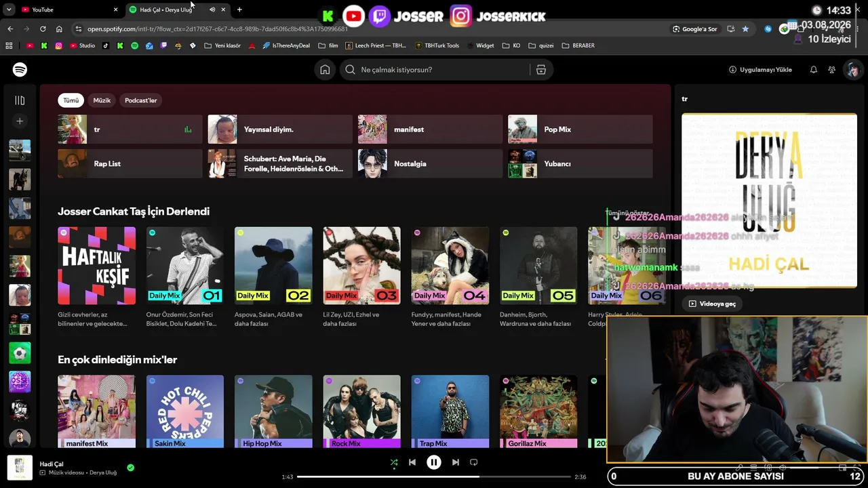This screenshot has height=488, width=868.
Task: Open the Trap Mix cover
Action: pyautogui.click(x=450, y=411)
